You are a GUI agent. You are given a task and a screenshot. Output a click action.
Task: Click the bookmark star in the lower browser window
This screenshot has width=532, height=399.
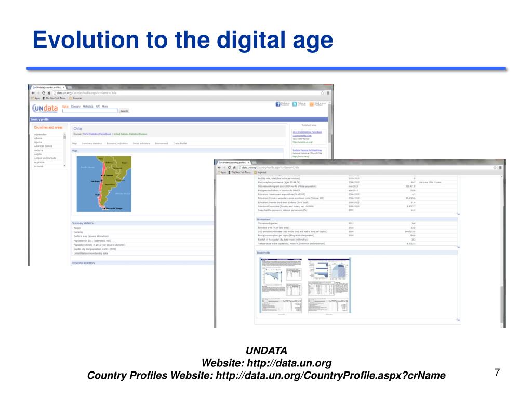click(495, 168)
